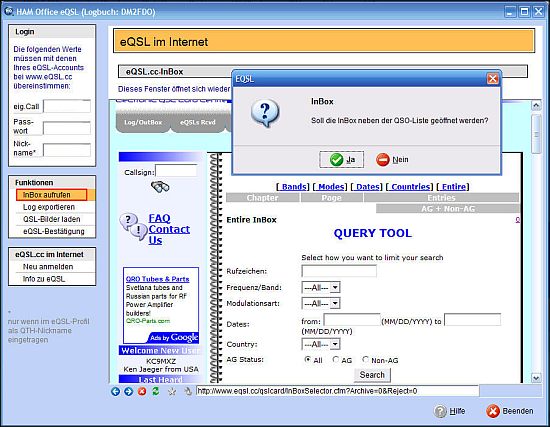This screenshot has height=427, width=550.
Task: Open the Bands link
Action: click(x=295, y=187)
